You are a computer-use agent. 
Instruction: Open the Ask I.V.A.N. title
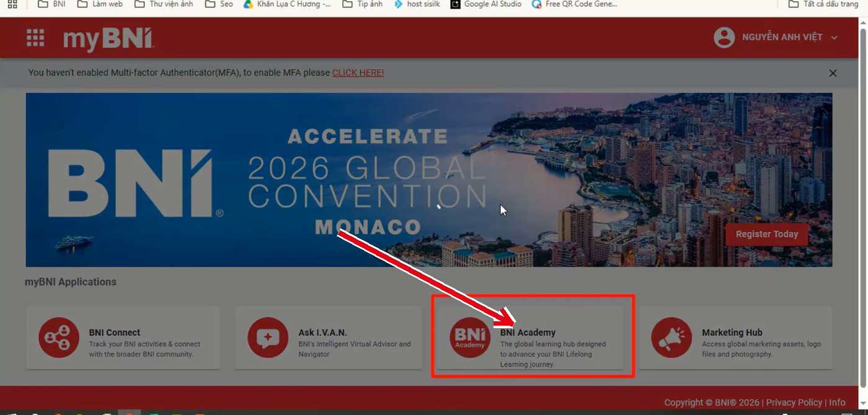point(322,332)
